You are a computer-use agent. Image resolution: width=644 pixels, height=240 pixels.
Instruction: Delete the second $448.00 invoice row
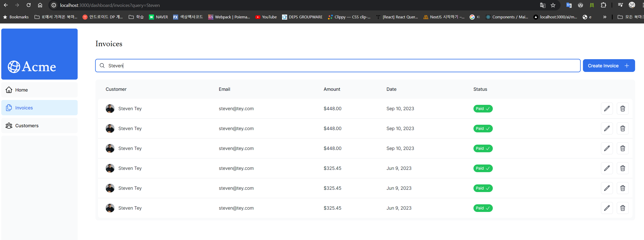click(623, 129)
